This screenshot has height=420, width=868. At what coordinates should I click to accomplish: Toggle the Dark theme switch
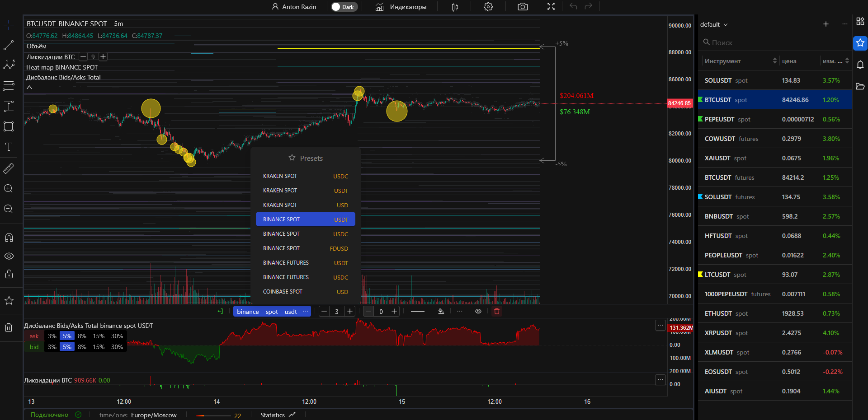tap(344, 7)
